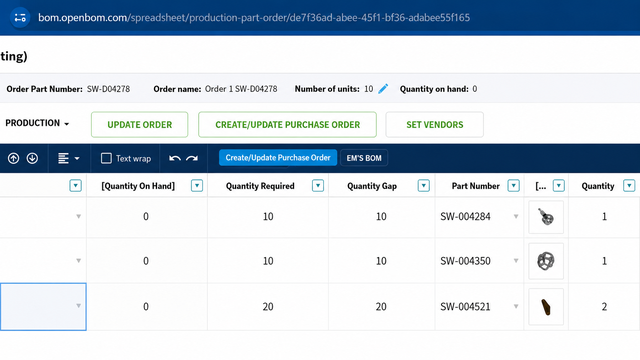
Task: Edit Number of units pencil icon
Action: (383, 89)
